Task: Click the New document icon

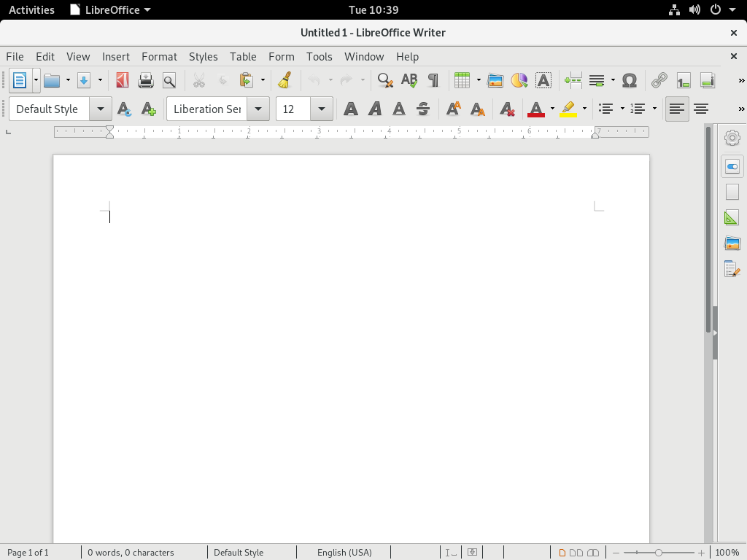Action: [20, 80]
